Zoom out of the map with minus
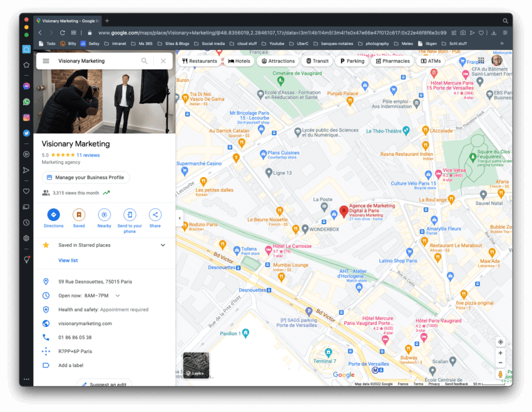Viewport: 532px width, 412px height. (500, 363)
